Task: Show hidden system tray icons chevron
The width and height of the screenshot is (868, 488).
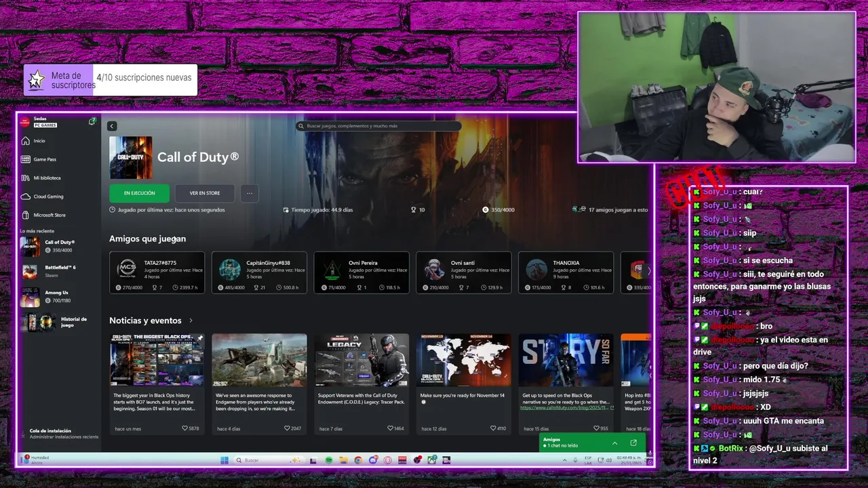Action: (564, 460)
